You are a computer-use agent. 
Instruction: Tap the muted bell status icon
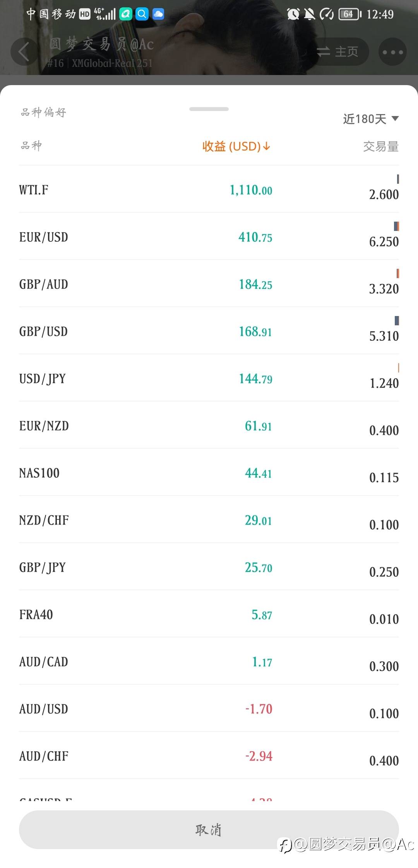309,14
